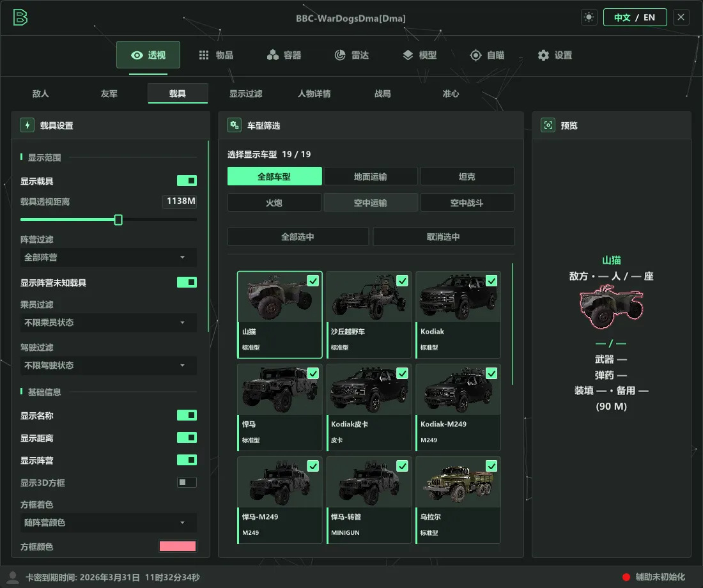The width and height of the screenshot is (703, 588).
Task: Select the 沙丘越野车 buggy thumbnail
Action: 369,297
